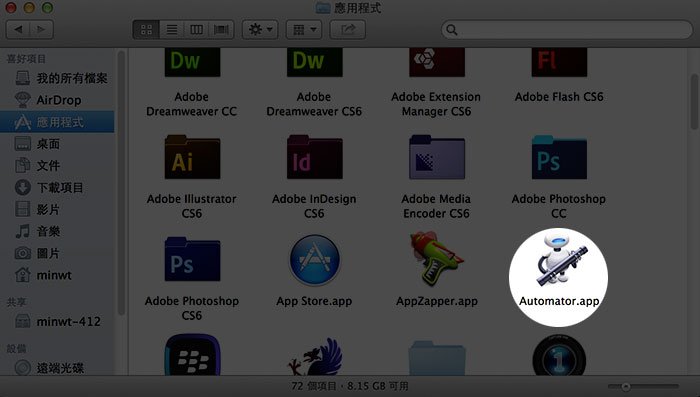Open the gear action menu
This screenshot has height=397, width=700.
tap(260, 30)
